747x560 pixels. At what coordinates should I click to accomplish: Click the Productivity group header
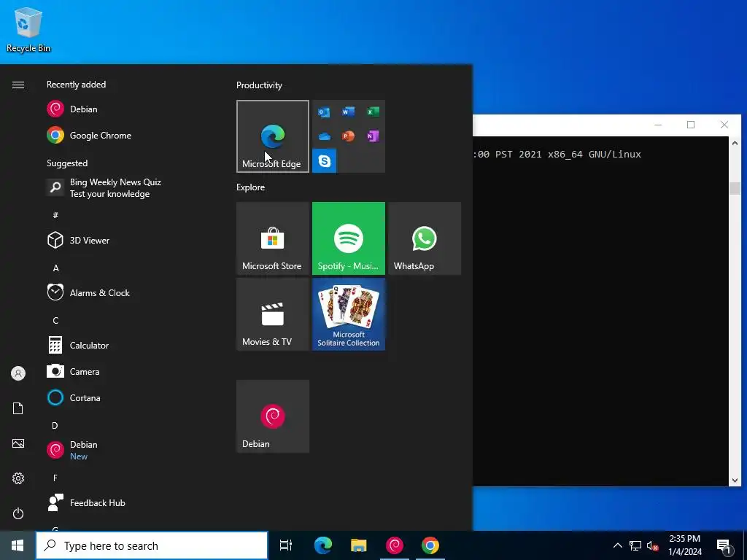click(259, 85)
